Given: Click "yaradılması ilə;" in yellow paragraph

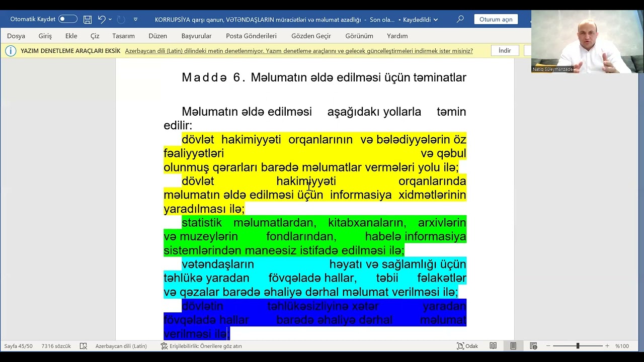Looking at the screenshot, I should [x=204, y=209].
